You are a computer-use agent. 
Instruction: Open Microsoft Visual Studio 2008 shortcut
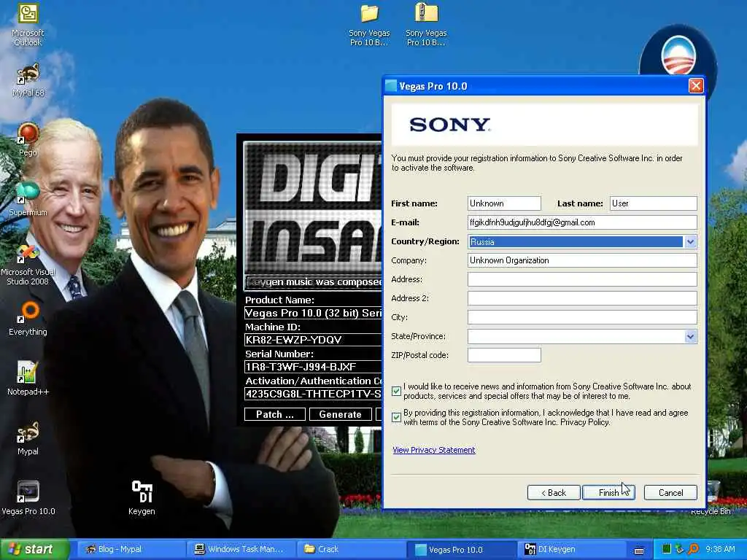point(28,264)
